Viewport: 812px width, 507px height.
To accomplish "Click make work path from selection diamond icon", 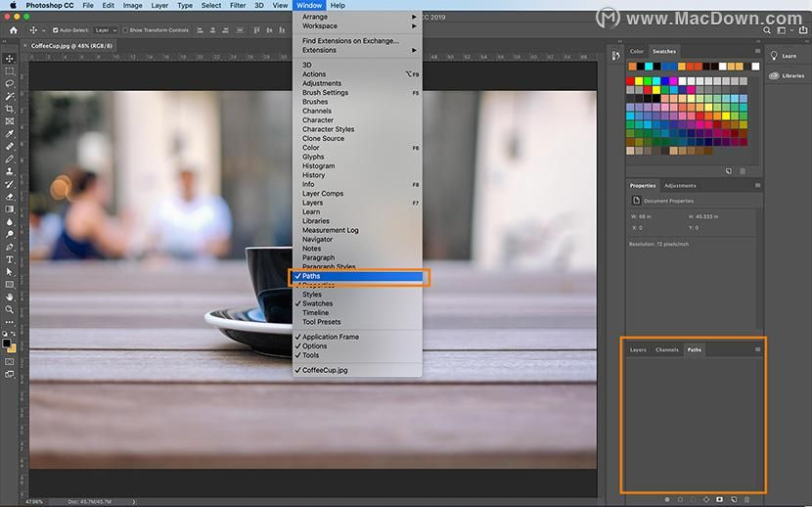I will [705, 499].
